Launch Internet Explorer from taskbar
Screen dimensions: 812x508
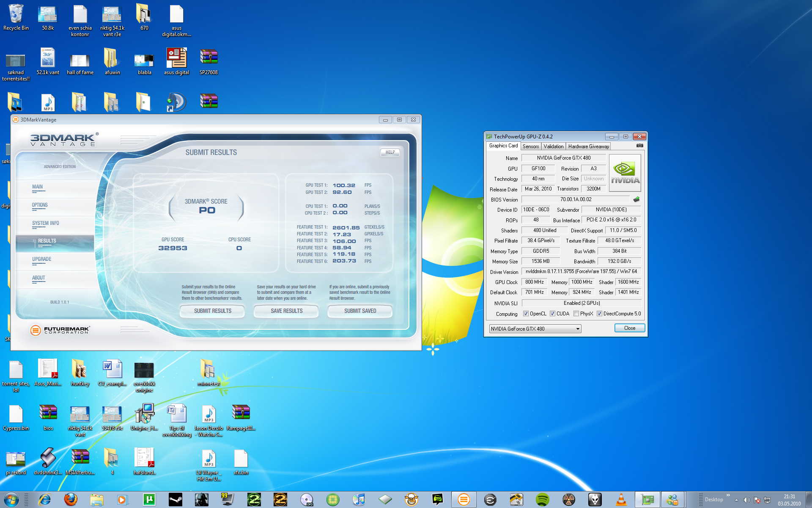point(44,500)
